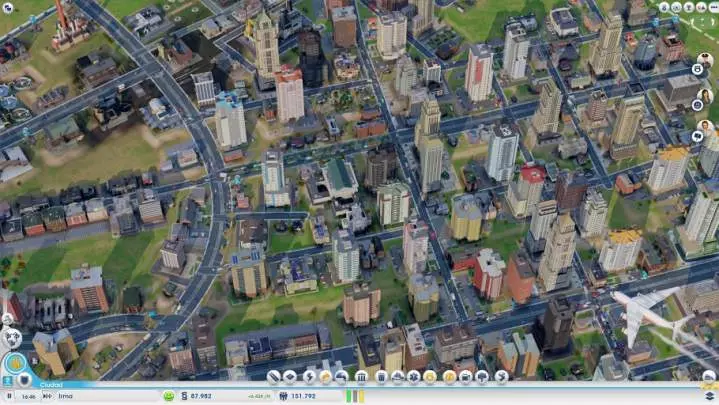The width and height of the screenshot is (719, 405).
Task: Open the trophy achievements icon at top right
Action: [689, 7]
